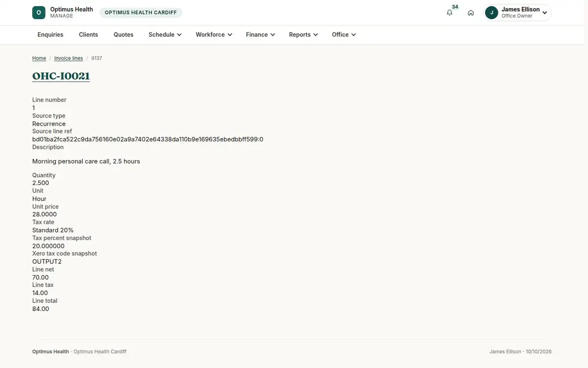Select the unit price 28.0000
588x368 pixels.
coord(45,214)
